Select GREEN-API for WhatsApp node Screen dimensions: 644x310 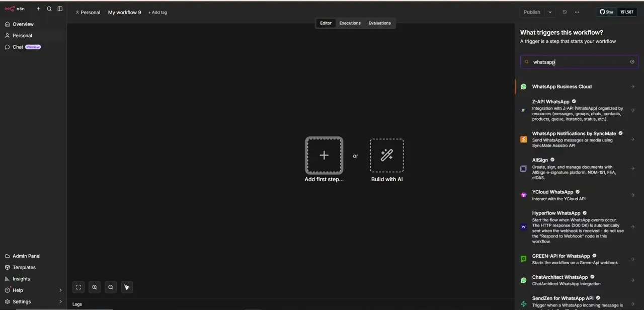click(x=577, y=259)
